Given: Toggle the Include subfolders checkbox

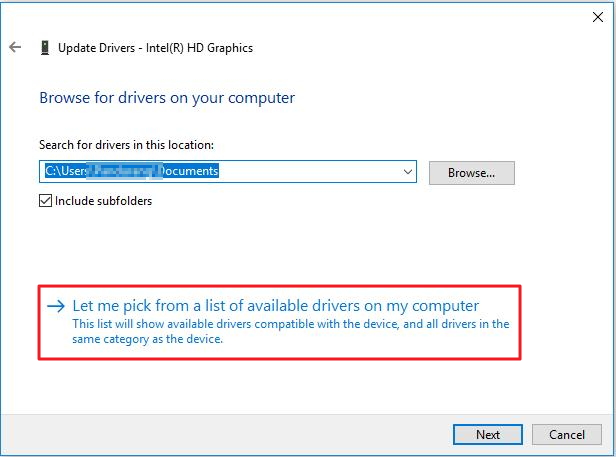Looking at the screenshot, I should (45, 200).
